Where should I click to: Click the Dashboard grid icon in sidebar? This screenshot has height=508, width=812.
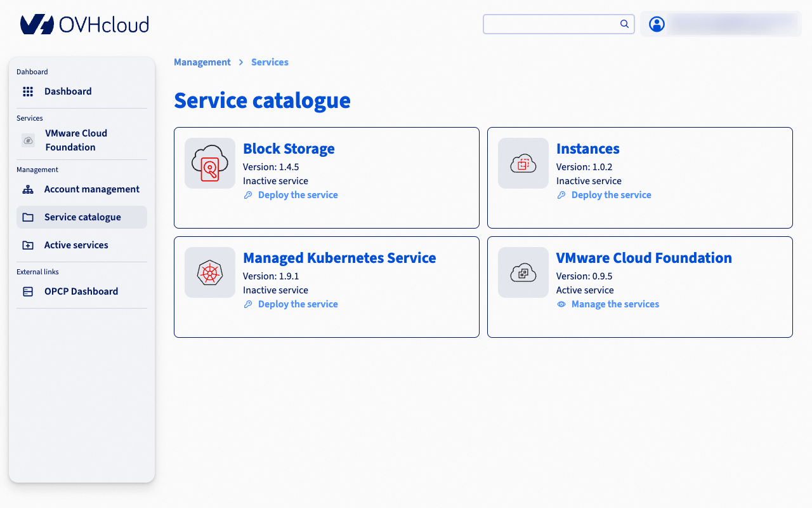coord(28,91)
